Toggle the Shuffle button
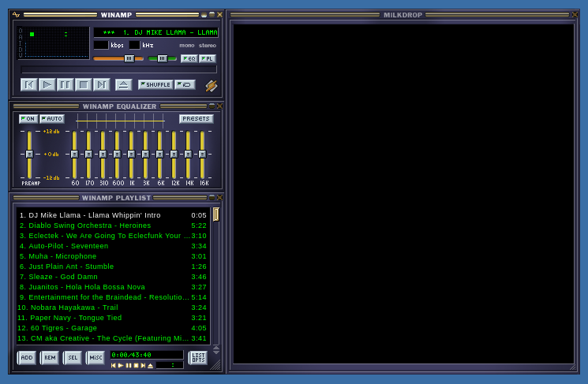 coord(155,84)
